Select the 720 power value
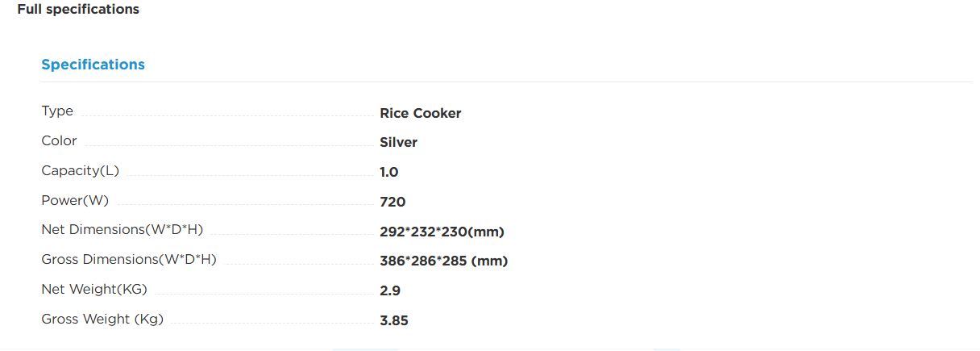The width and height of the screenshot is (980, 351). [x=392, y=203]
